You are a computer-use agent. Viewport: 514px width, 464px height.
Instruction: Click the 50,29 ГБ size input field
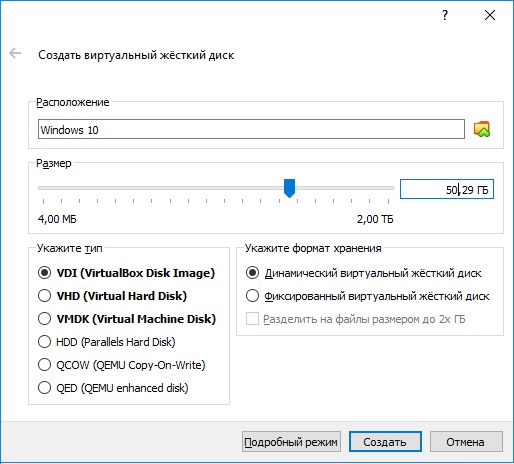447,189
